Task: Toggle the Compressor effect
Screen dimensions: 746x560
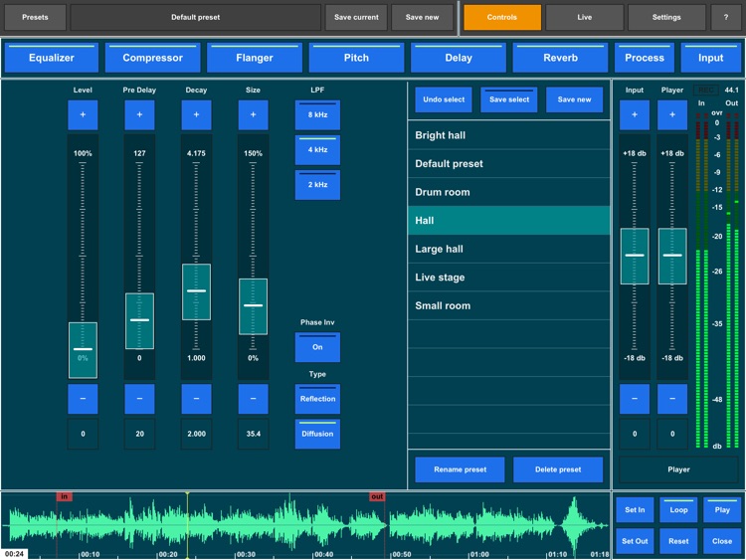Action: (x=153, y=58)
